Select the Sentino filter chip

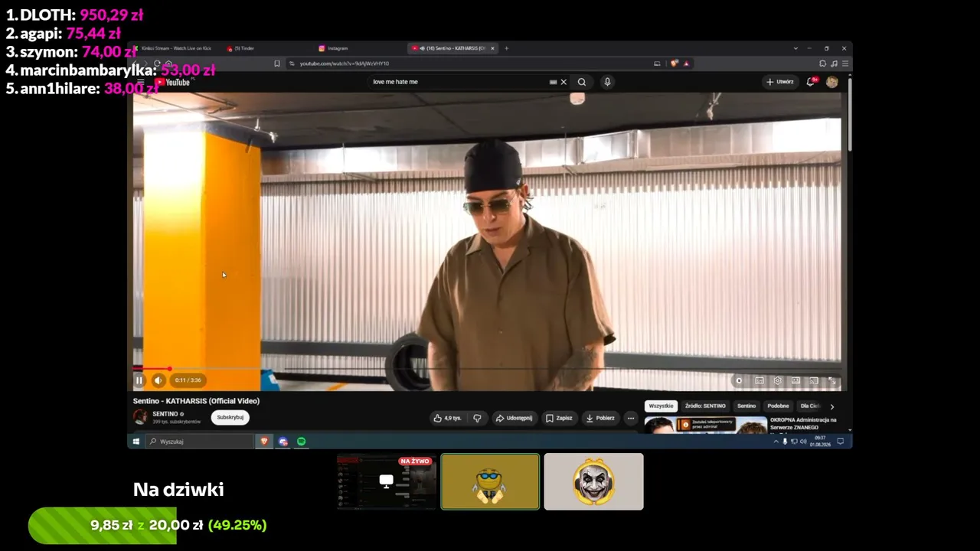(x=746, y=406)
